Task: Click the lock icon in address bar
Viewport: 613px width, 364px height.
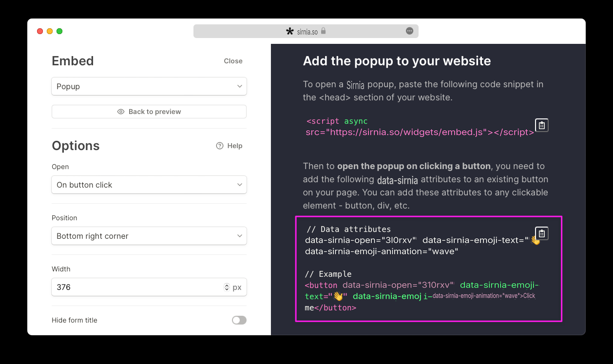Action: click(323, 31)
